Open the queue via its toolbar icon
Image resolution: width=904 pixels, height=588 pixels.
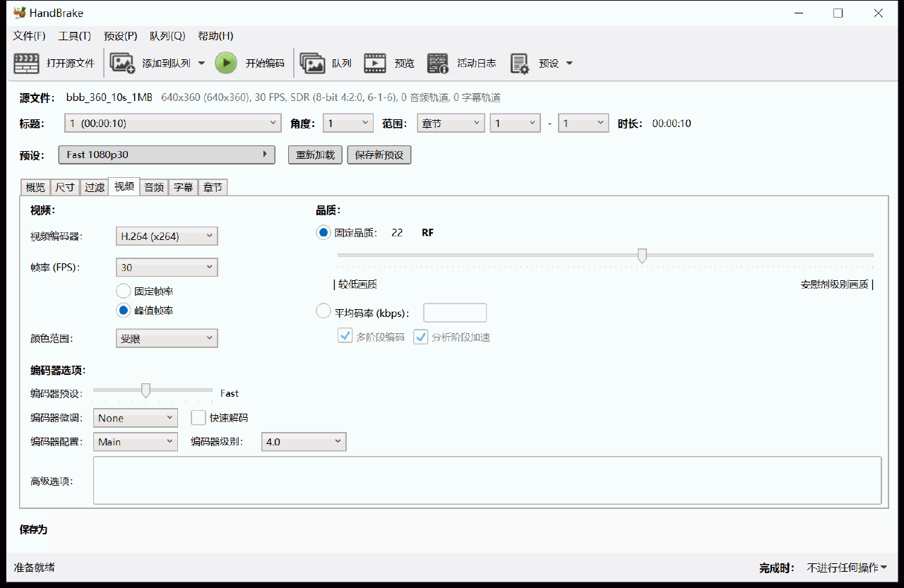click(312, 64)
